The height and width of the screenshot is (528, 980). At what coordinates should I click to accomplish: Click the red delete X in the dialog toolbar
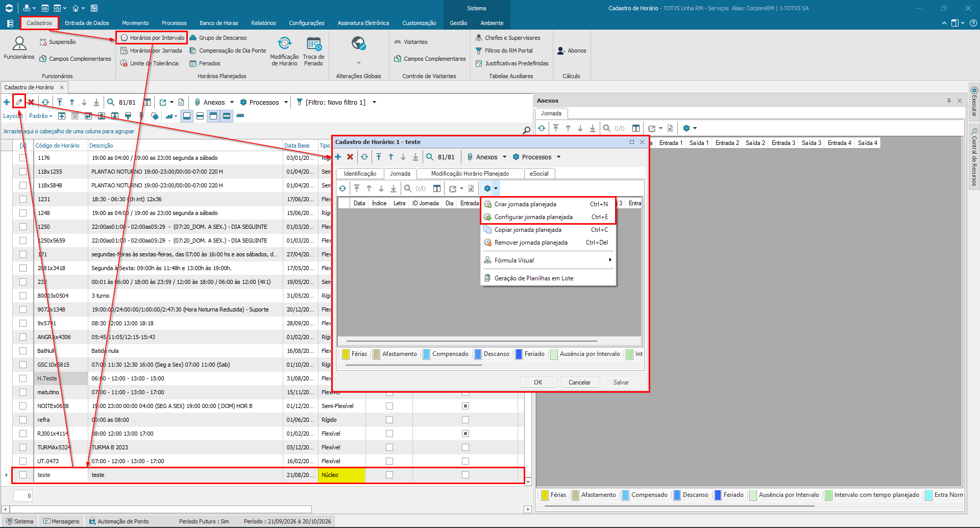pyautogui.click(x=350, y=157)
